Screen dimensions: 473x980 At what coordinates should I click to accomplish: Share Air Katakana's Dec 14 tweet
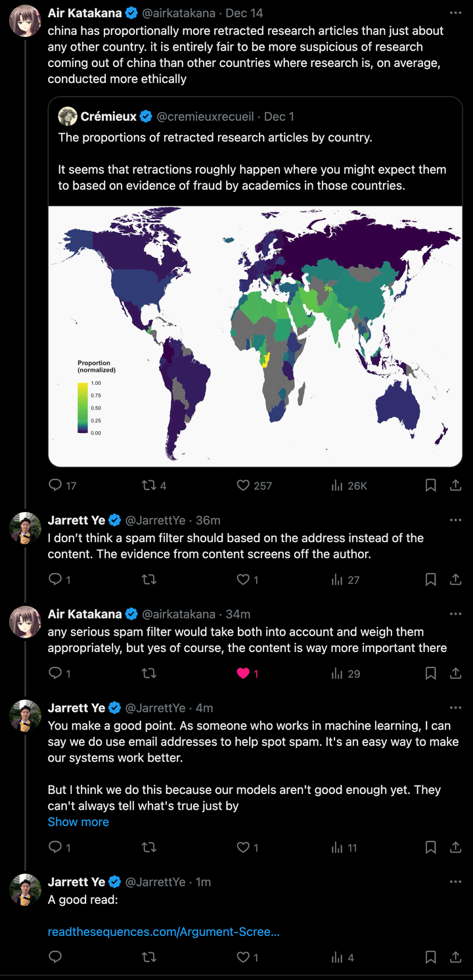[x=455, y=485]
